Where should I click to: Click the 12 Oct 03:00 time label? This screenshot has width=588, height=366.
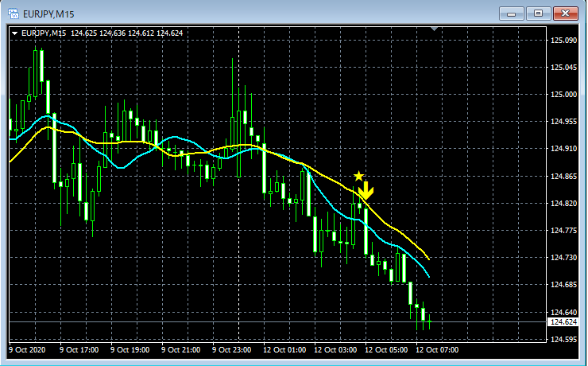(335, 350)
